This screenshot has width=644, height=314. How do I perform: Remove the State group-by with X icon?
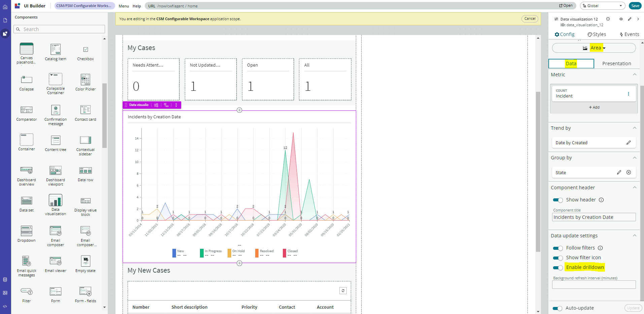629,172
